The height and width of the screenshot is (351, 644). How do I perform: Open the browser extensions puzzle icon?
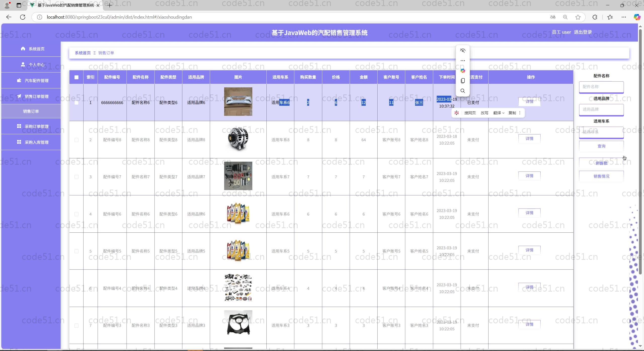tap(595, 17)
